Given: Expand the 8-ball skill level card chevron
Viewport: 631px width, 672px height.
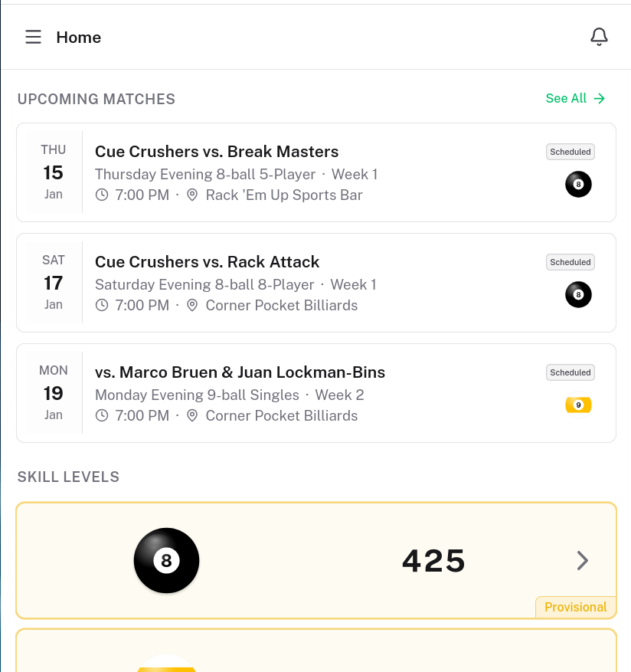Looking at the screenshot, I should tap(583, 560).
